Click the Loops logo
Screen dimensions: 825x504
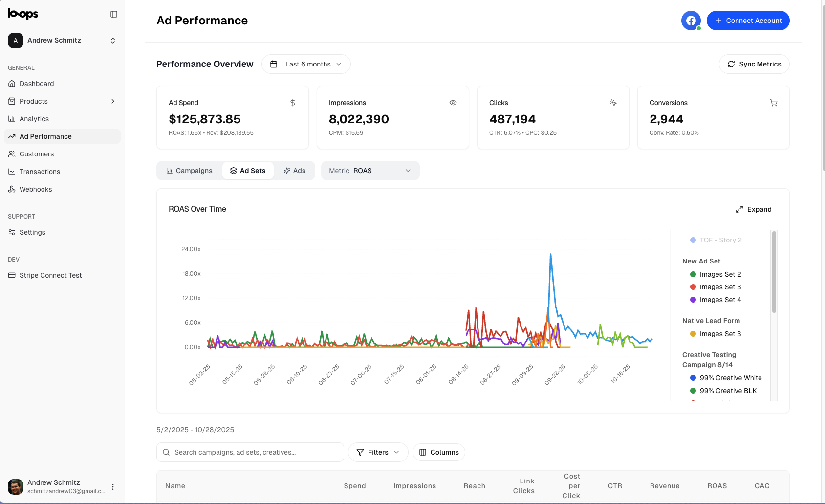click(22, 14)
